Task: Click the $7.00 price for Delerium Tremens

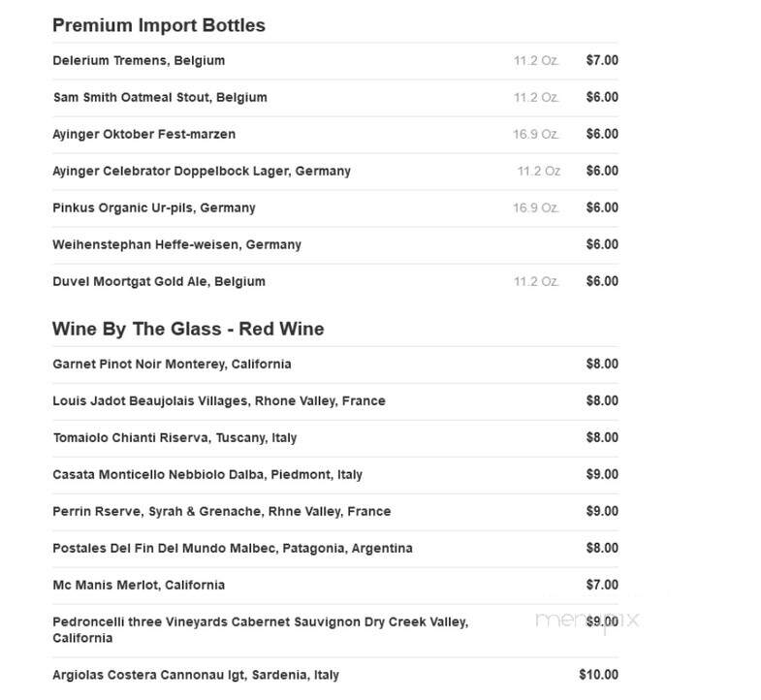Action: [x=602, y=60]
